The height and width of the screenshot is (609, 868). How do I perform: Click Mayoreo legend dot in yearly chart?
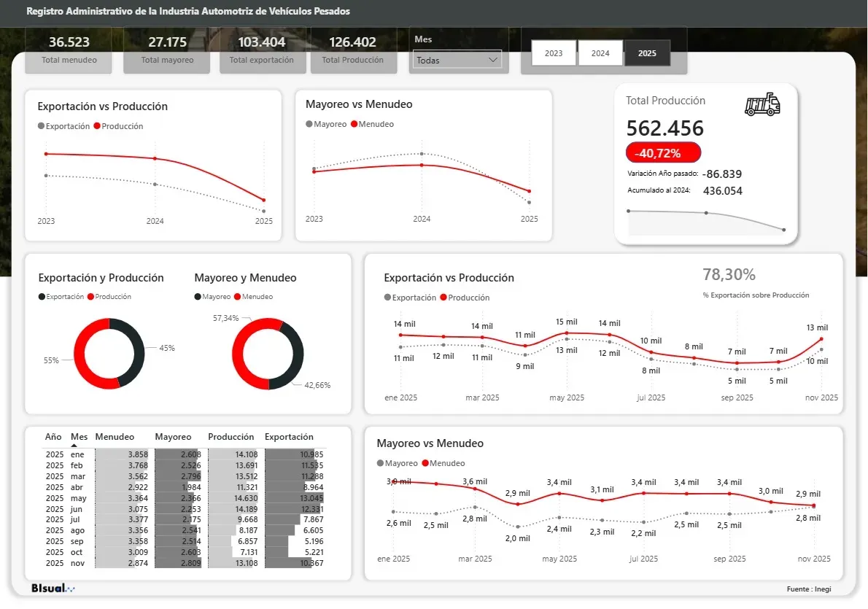pos(309,124)
